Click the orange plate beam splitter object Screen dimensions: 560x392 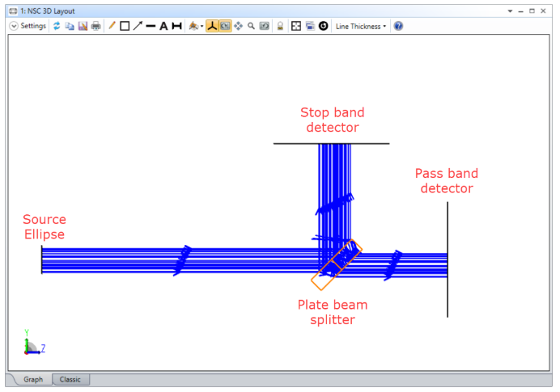click(x=324, y=276)
